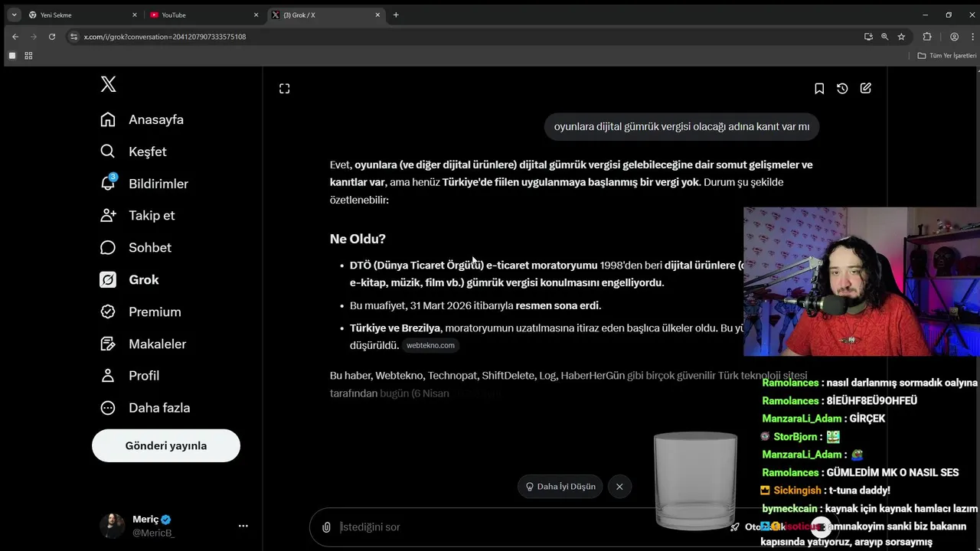Go back in browser
This screenshot has height=551, width=980.
point(15,36)
